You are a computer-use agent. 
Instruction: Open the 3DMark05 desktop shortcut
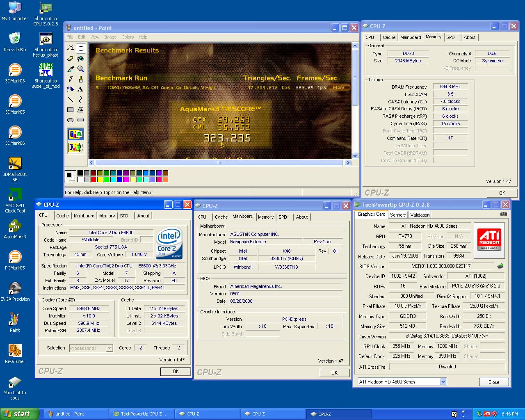point(15,104)
